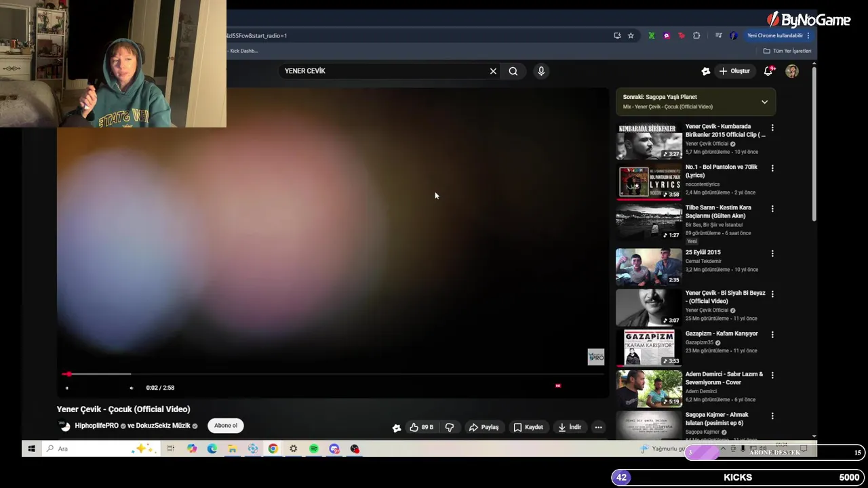868x488 pixels.
Task: Seek on the video progress bar
Action: (332, 374)
